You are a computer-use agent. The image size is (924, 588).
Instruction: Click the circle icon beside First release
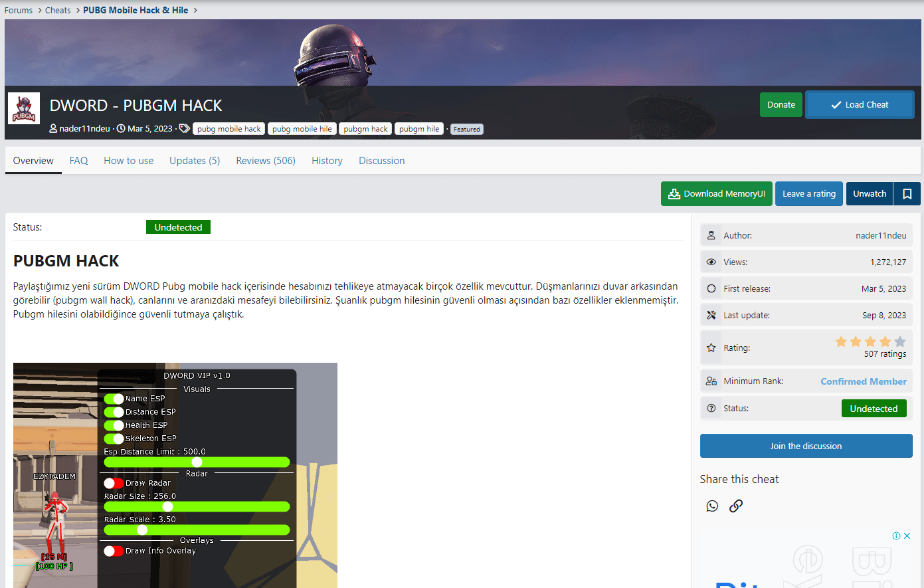coord(711,288)
